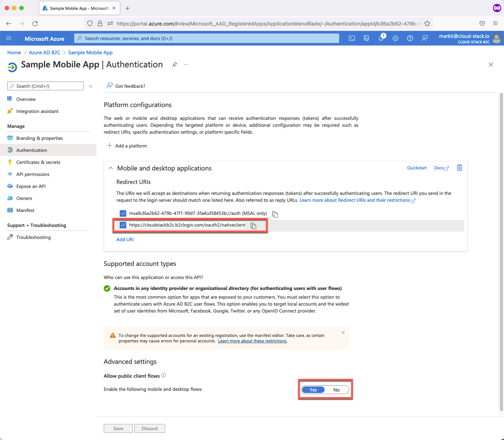Viewport: 504px width, 440px height.
Task: Open the ellipsis more options menu
Action: (186, 64)
